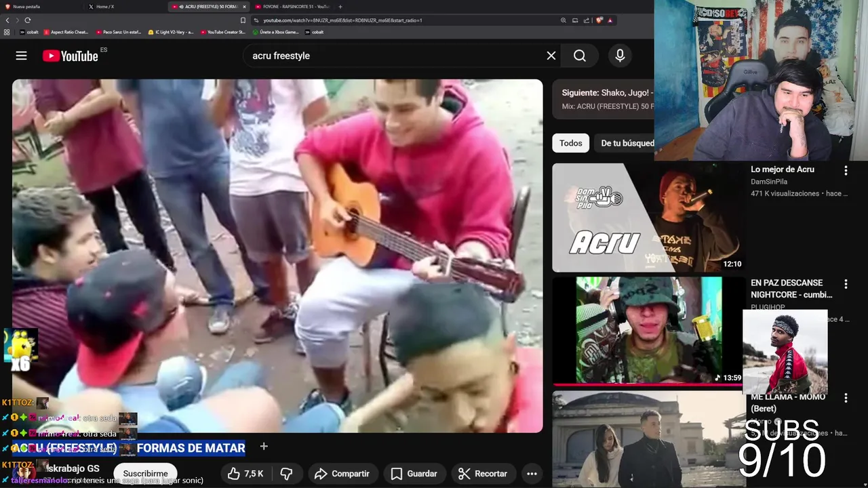Dislike the video with thumbs down

coord(286,474)
